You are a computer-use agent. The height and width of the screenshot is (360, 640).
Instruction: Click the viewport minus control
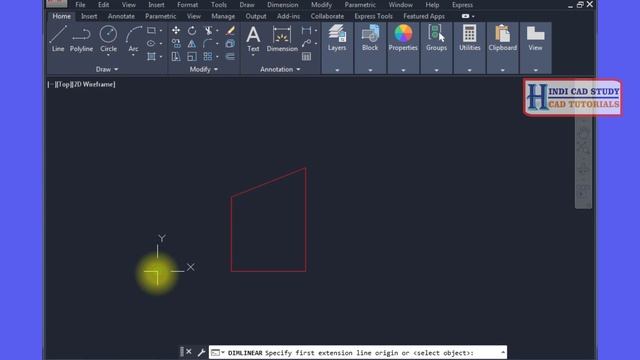[51, 84]
